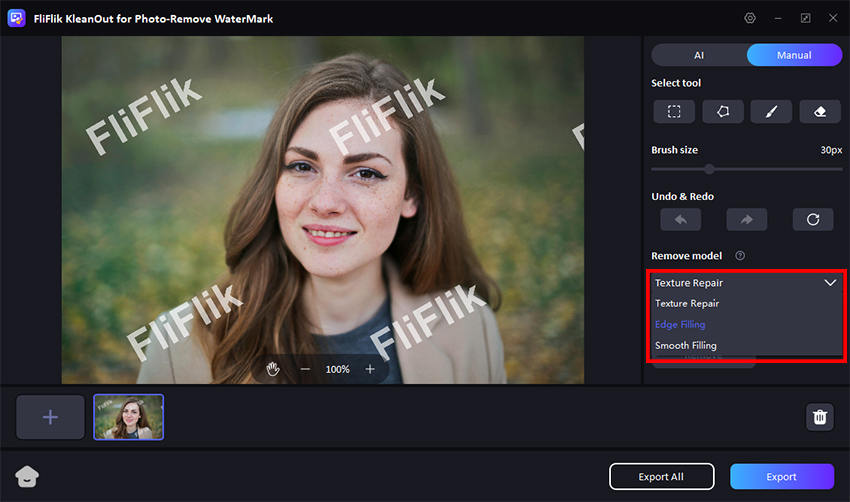Select the portrait thumbnail in filmstrip
This screenshot has height=502, width=850.
(129, 417)
